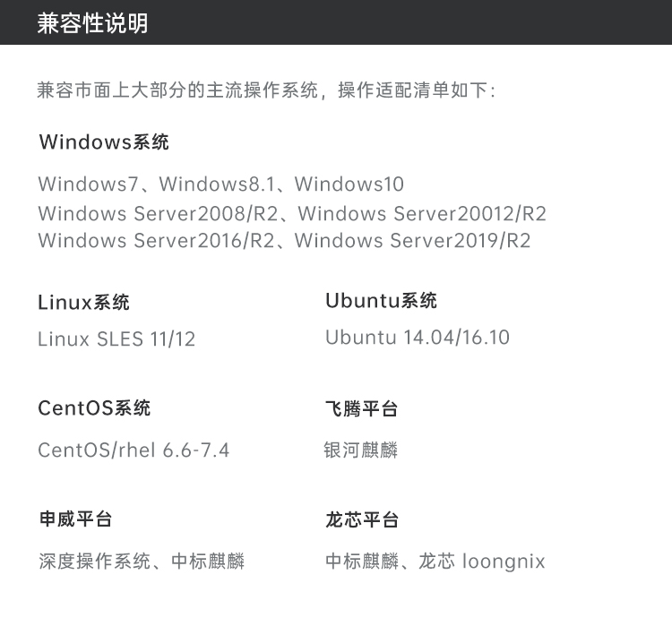672x626 pixels.
Task: Click the Windows Server2016/R2 text
Action: (157, 240)
